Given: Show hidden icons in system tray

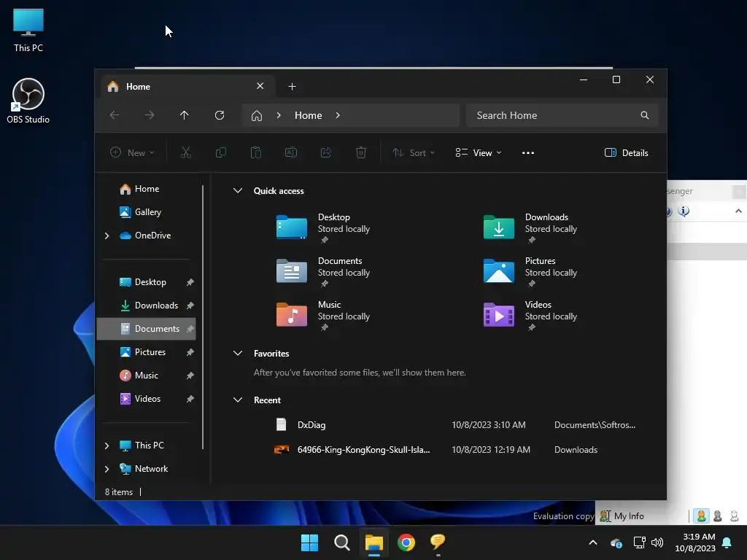Looking at the screenshot, I should pyautogui.click(x=593, y=542).
